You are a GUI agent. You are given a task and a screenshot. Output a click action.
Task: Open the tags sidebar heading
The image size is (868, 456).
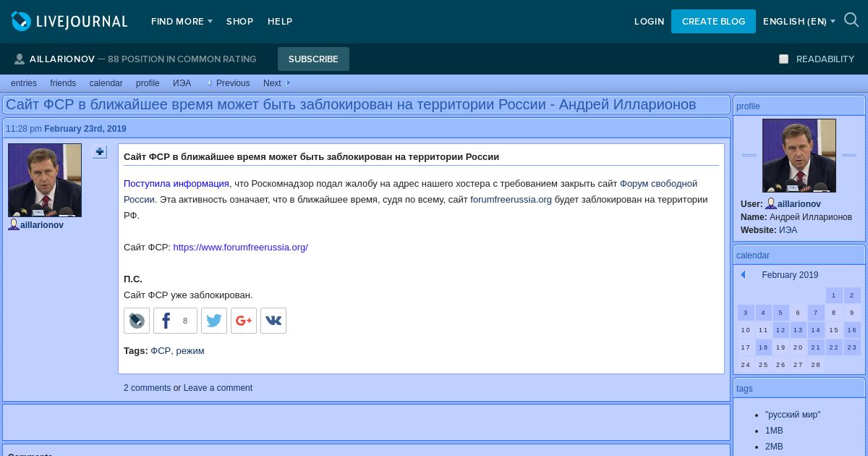pyautogui.click(x=744, y=389)
